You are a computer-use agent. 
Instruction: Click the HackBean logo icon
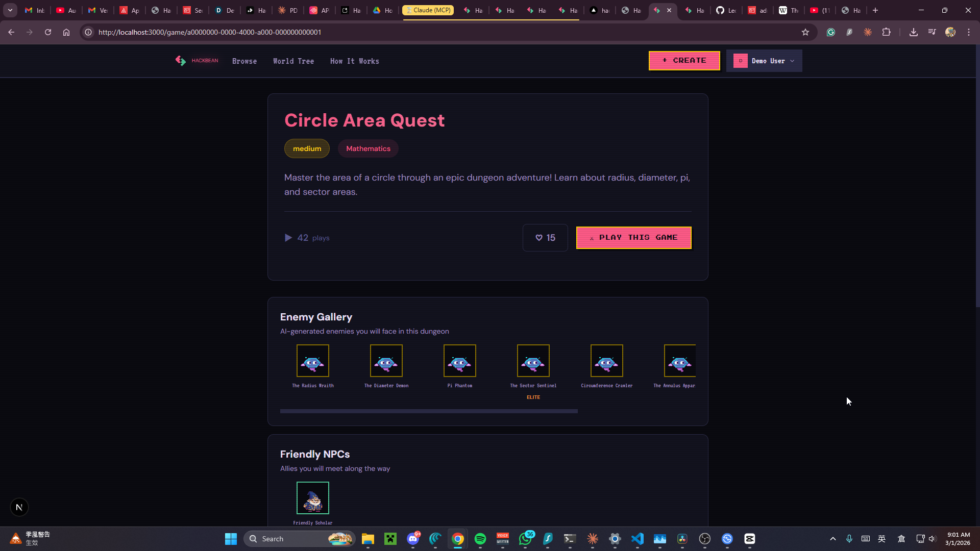(x=181, y=61)
